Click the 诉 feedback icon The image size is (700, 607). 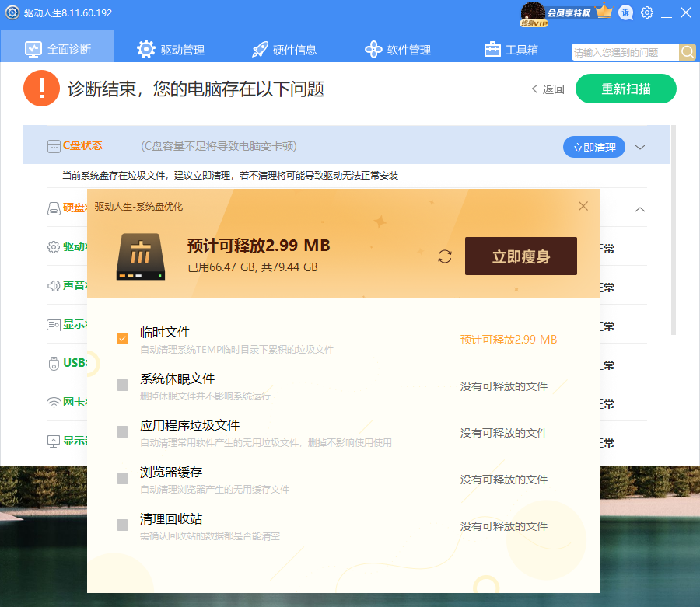(x=625, y=12)
